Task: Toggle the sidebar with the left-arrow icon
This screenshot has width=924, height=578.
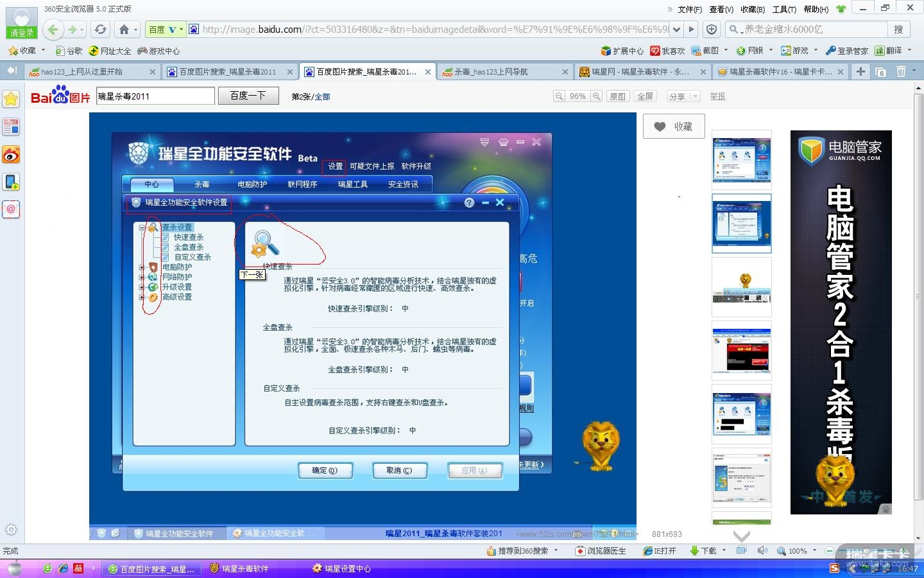Action: coord(12,71)
